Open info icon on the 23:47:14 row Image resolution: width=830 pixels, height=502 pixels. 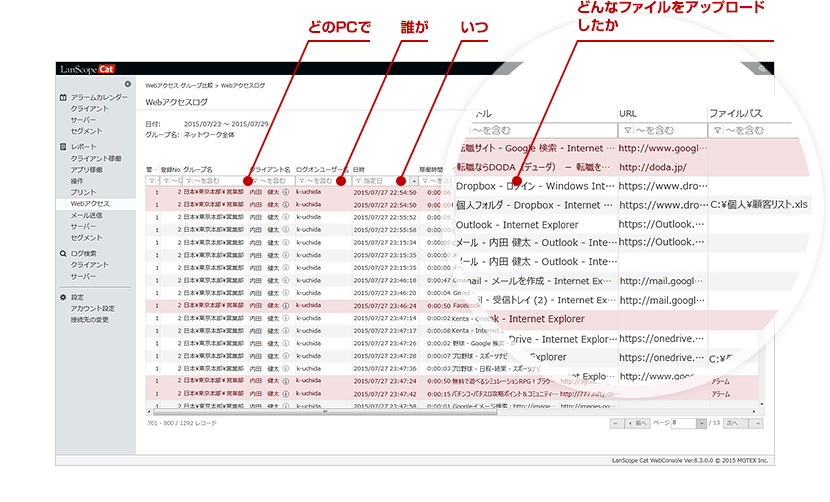tap(286, 318)
